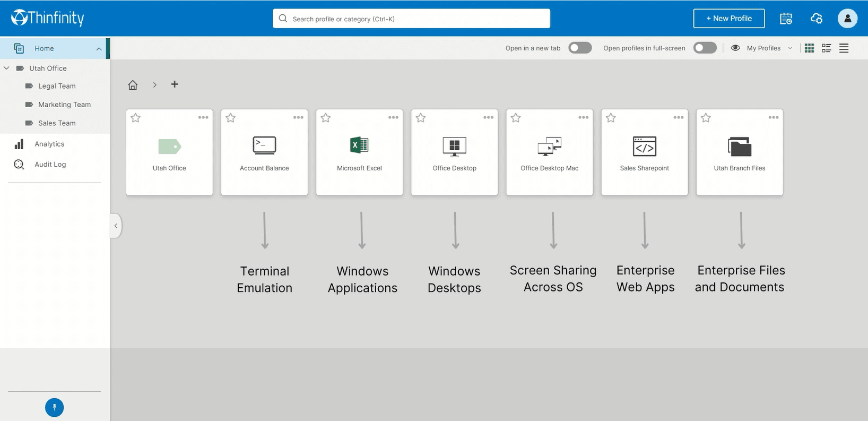Open the calendar schedule icon in header
Screen dimensions: 868x421
click(786, 19)
